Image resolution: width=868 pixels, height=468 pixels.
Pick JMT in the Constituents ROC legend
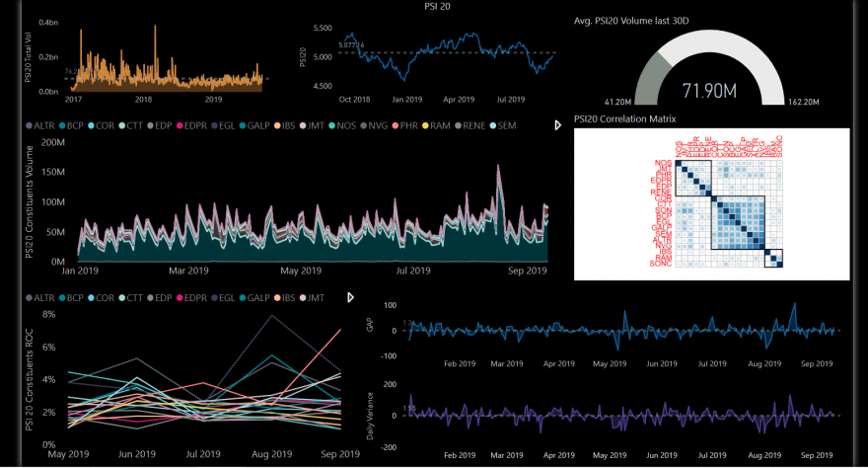[x=313, y=298]
